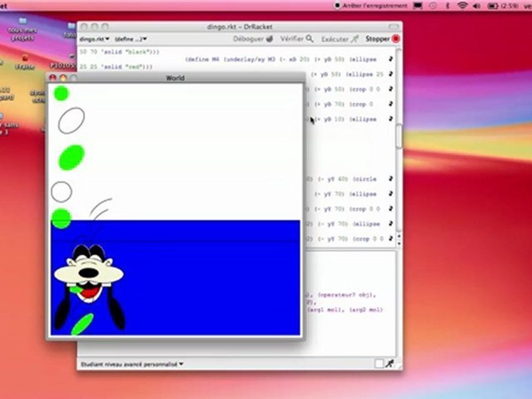Minimize the World window with yellow button
The width and height of the screenshot is (532, 399).
[63, 78]
